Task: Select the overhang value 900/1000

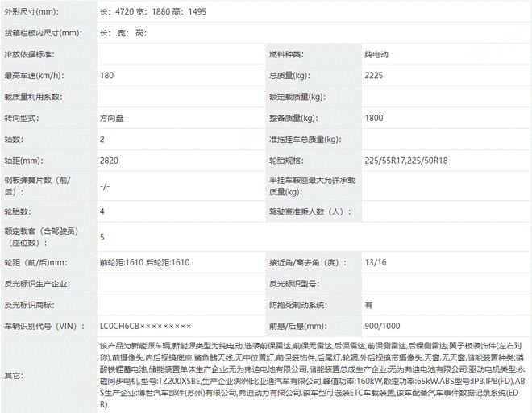Action: click(382, 327)
